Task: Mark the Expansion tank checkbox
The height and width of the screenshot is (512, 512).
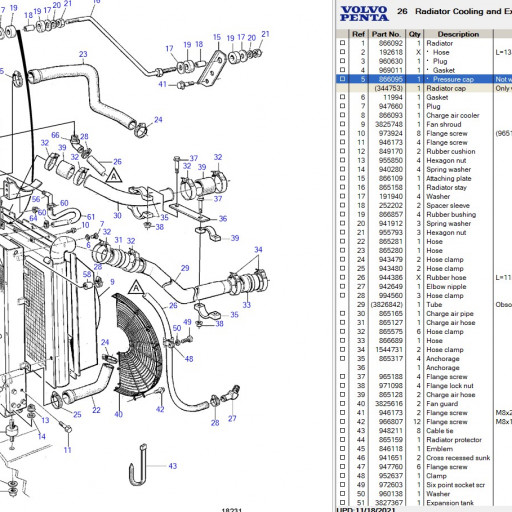Action: pos(342,502)
